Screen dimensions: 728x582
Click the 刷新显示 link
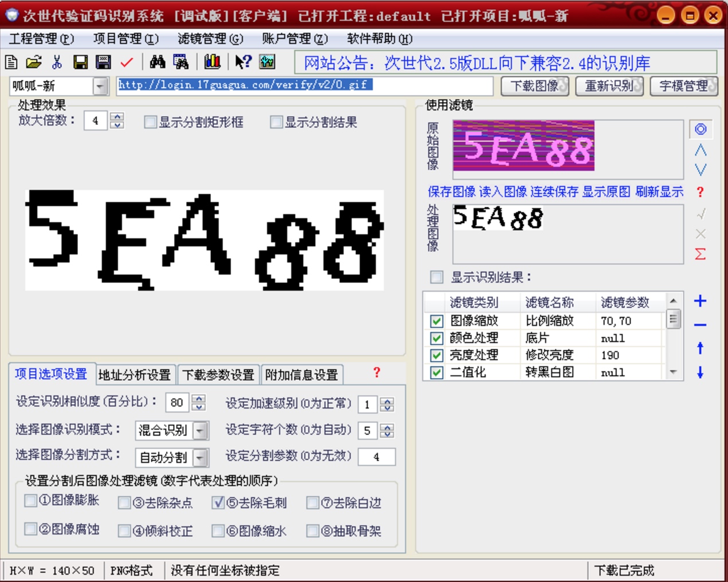pos(659,192)
